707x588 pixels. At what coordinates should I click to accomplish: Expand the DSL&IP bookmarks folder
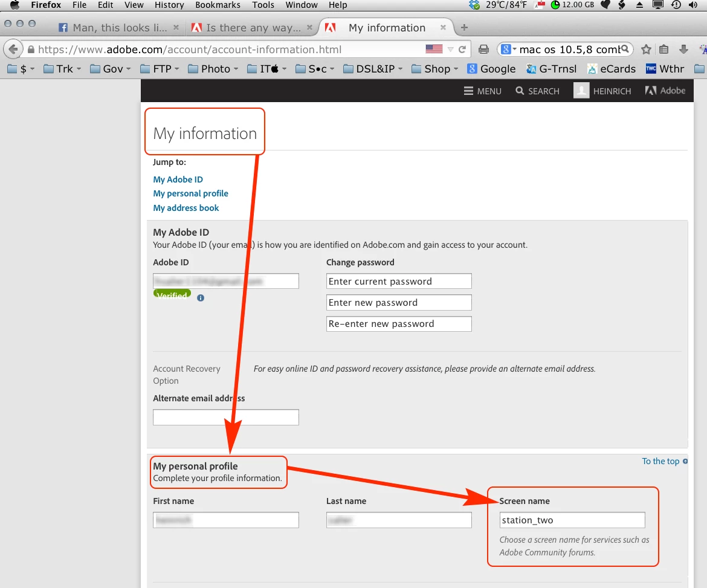(373, 68)
